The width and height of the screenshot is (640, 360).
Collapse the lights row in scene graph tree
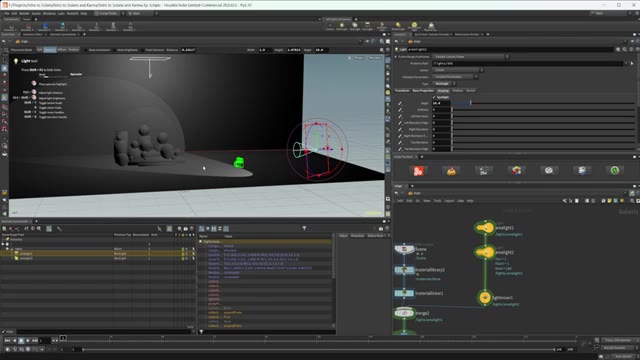(7, 249)
